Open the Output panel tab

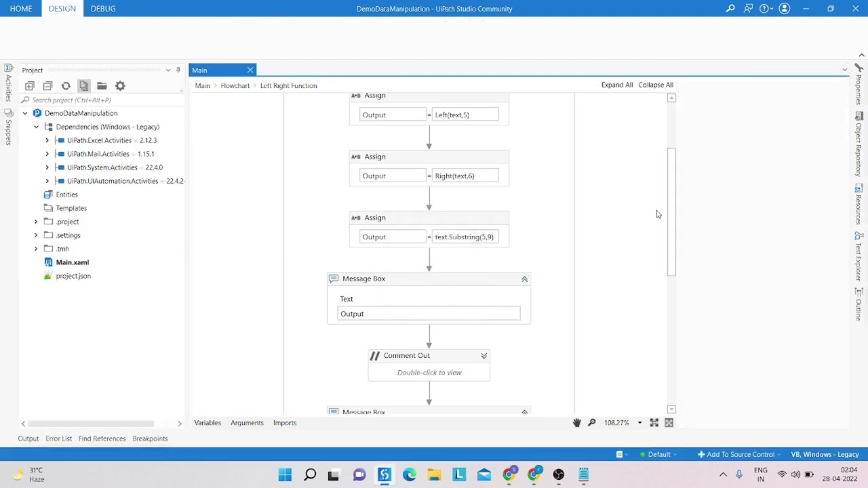(28, 439)
